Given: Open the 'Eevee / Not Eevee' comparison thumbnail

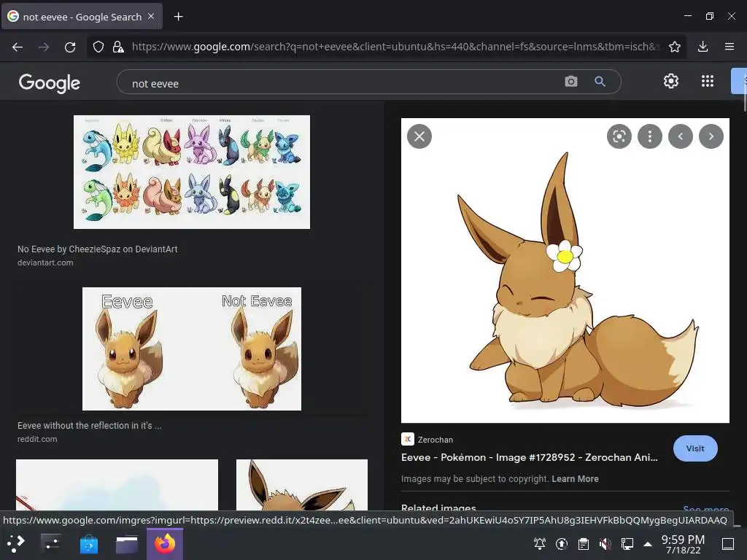Looking at the screenshot, I should pos(192,349).
